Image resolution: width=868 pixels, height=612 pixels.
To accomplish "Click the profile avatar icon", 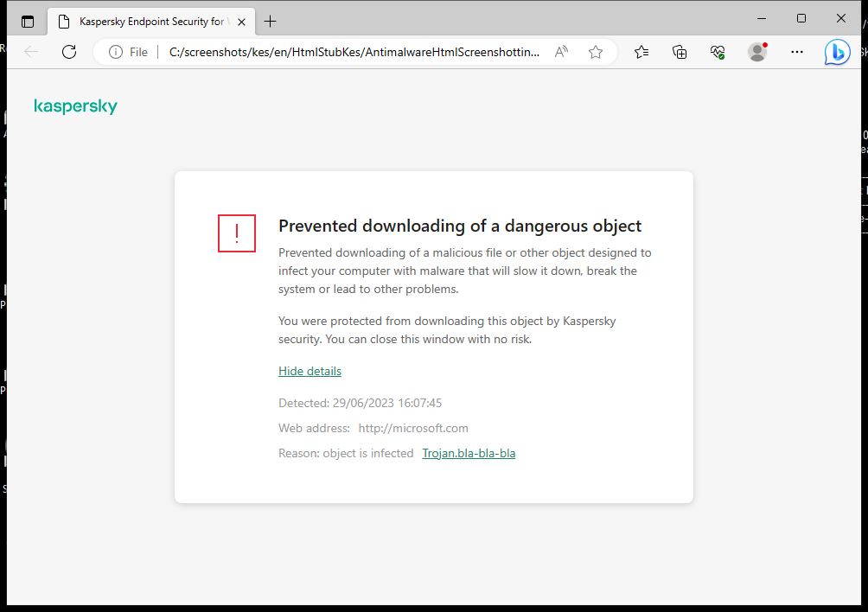I will coord(756,52).
